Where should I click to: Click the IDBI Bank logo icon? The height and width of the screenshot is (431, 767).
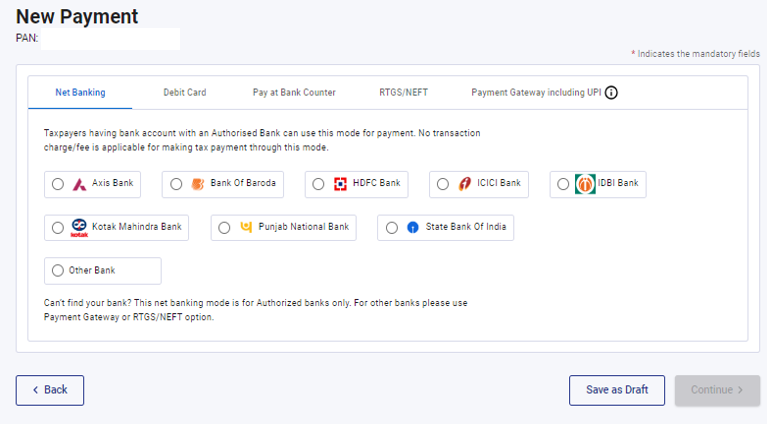coord(585,184)
